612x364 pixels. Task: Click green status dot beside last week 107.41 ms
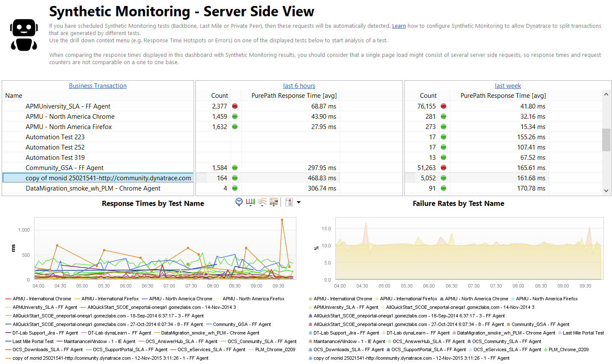[x=443, y=147]
